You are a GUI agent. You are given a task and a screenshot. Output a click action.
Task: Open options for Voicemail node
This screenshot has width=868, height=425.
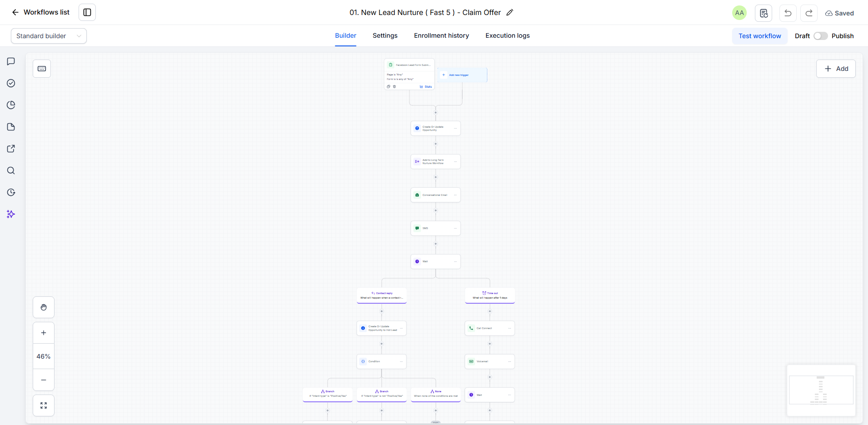[x=510, y=361]
